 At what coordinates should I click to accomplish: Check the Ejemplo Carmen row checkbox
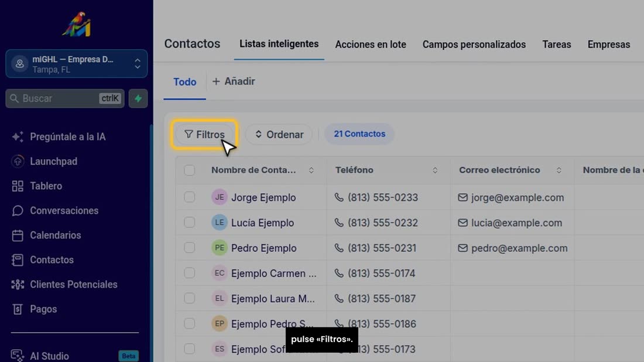189,273
